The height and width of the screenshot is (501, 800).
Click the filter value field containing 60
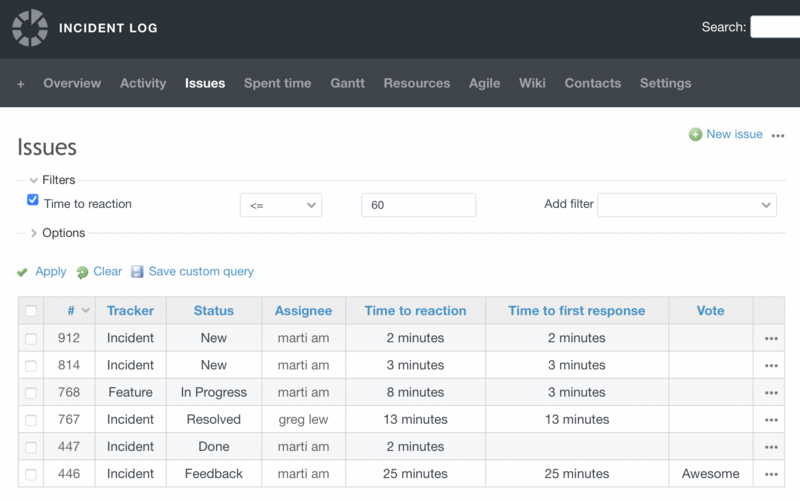[418, 205]
